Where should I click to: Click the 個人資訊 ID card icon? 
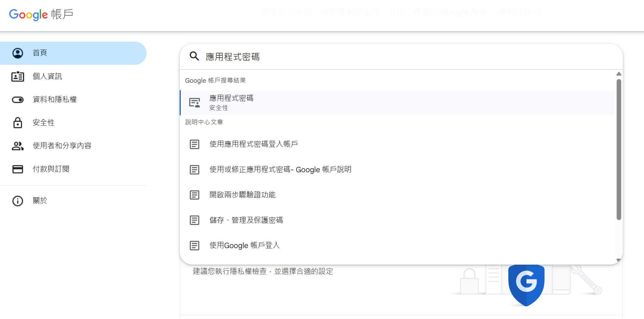18,76
